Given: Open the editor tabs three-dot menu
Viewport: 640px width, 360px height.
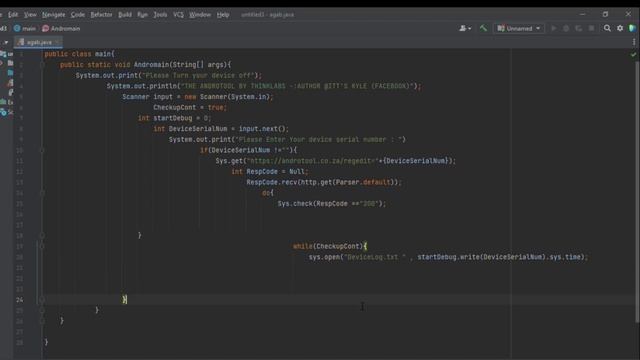Looking at the screenshot, I should coord(634,42).
